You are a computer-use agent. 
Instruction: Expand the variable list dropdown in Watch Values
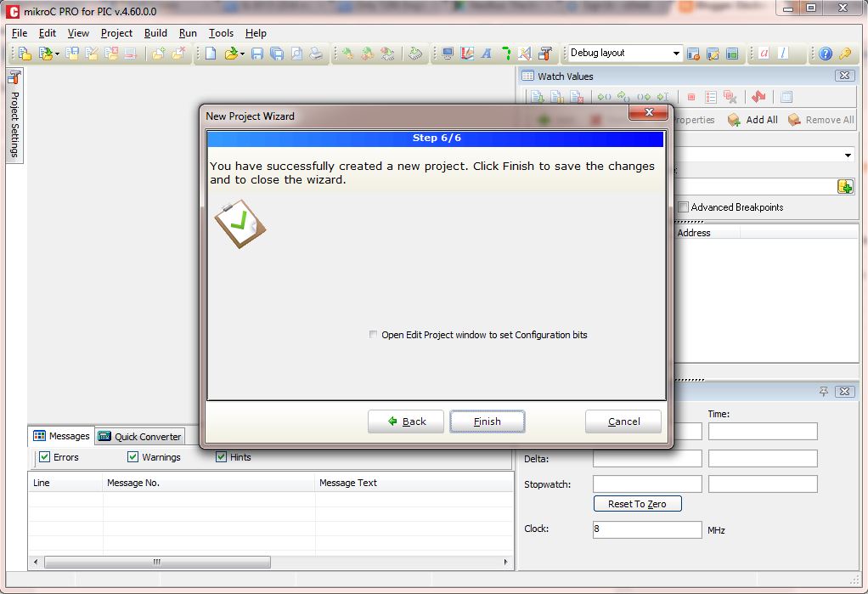click(x=848, y=156)
